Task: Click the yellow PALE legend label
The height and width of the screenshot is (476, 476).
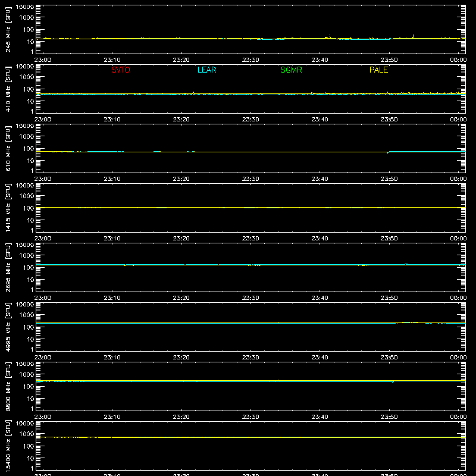Action: coord(378,70)
